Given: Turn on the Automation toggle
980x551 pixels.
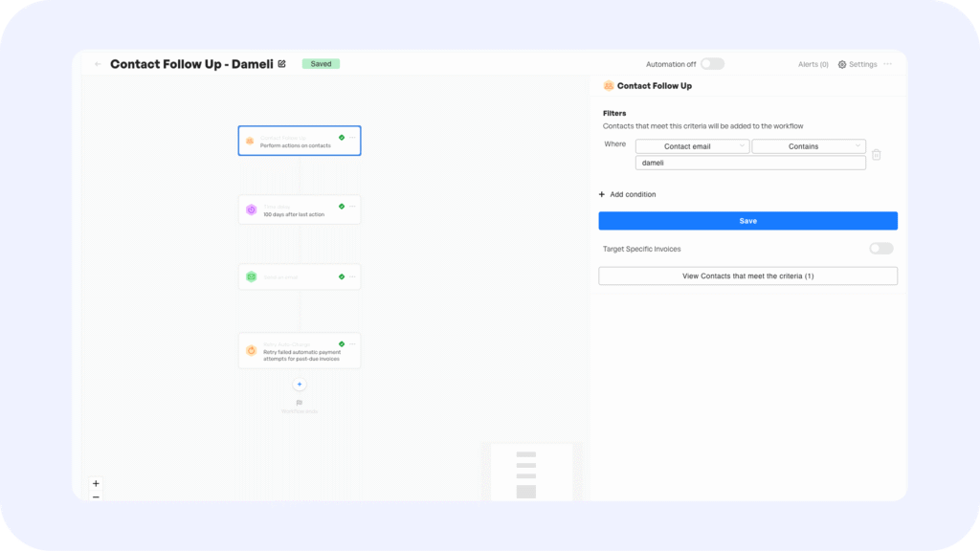Looking at the screenshot, I should click(x=712, y=64).
